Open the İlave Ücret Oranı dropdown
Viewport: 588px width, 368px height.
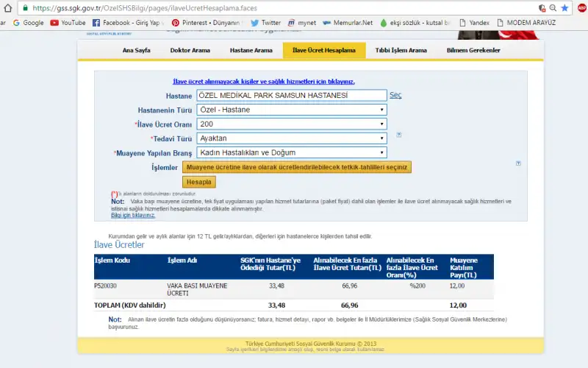point(291,124)
